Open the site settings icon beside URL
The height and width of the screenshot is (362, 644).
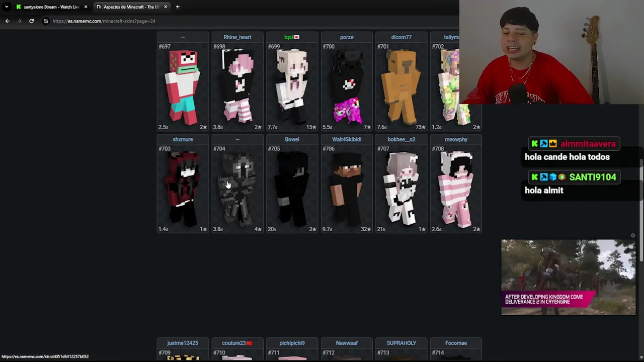[x=46, y=21]
